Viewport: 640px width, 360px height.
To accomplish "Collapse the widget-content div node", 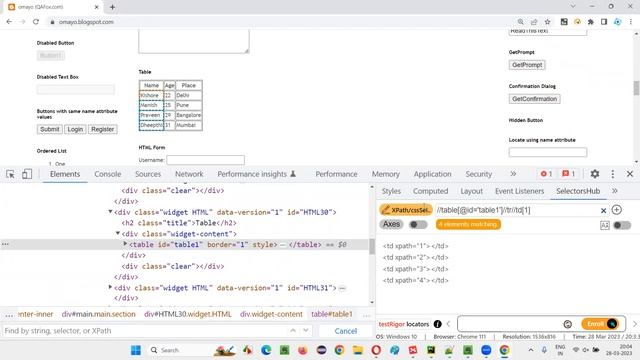I will (118, 233).
